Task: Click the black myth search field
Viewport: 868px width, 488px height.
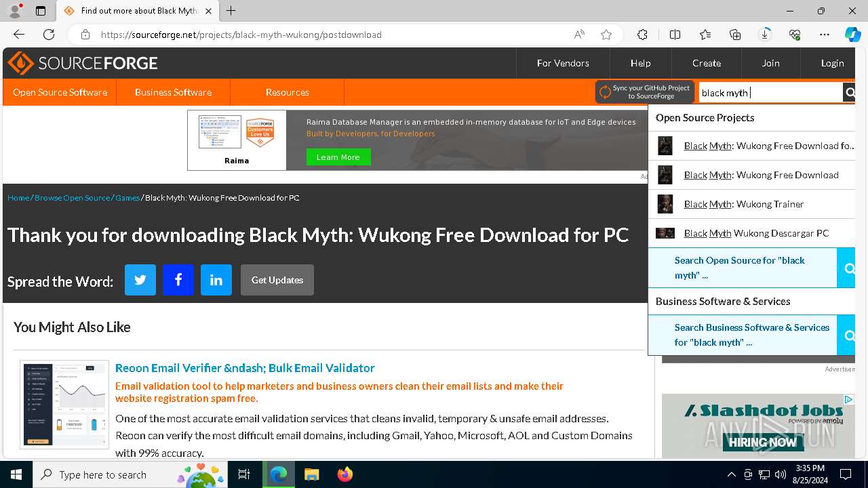Action: click(x=770, y=93)
